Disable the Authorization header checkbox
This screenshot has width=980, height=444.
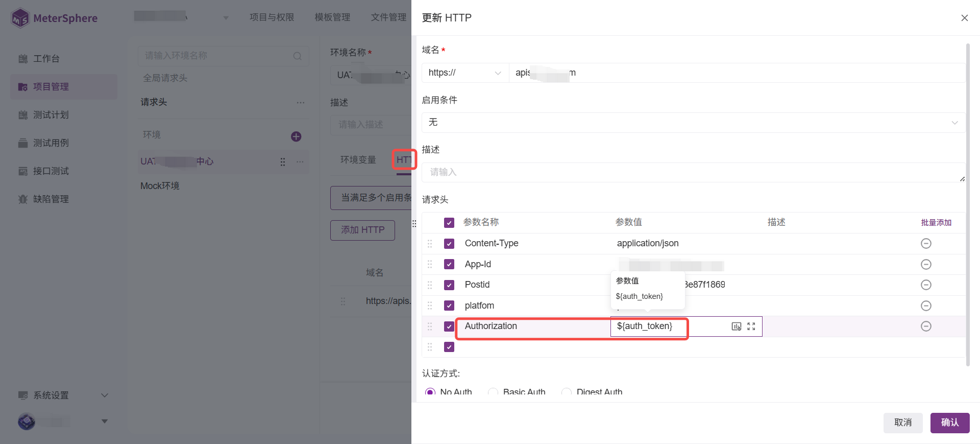point(449,326)
